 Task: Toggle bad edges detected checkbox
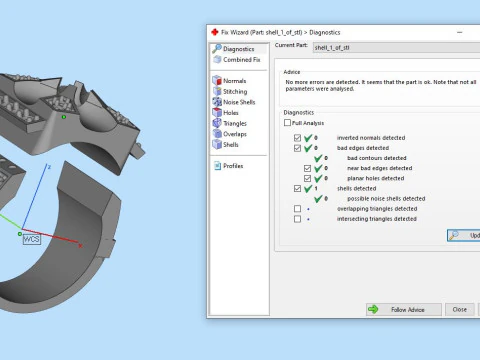click(x=297, y=148)
